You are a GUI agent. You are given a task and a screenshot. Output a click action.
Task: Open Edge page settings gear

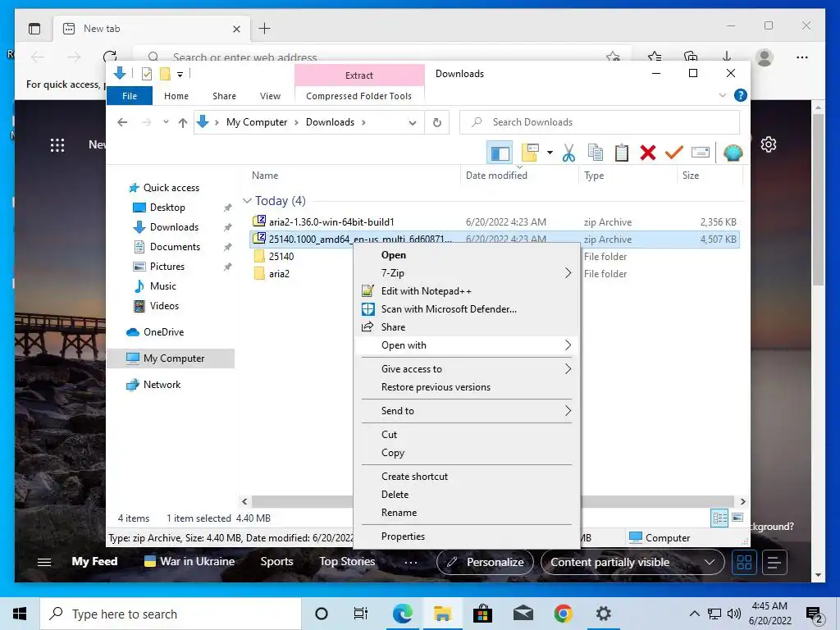769,144
